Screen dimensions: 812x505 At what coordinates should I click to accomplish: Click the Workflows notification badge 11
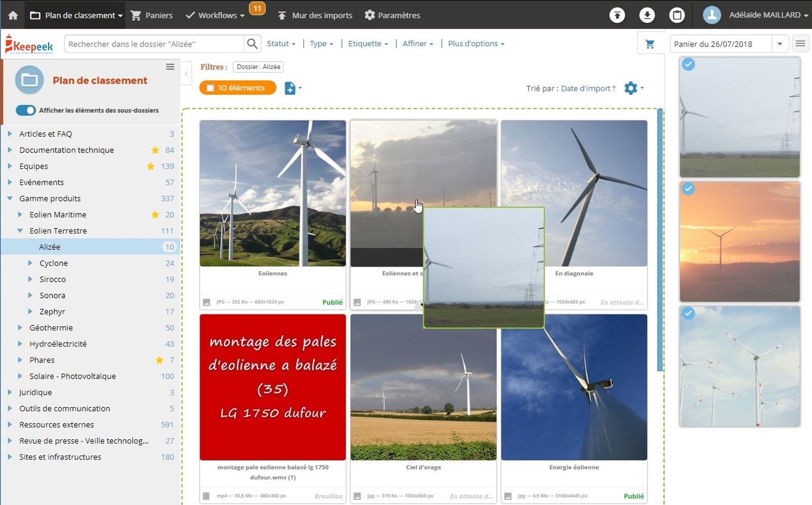tap(257, 8)
